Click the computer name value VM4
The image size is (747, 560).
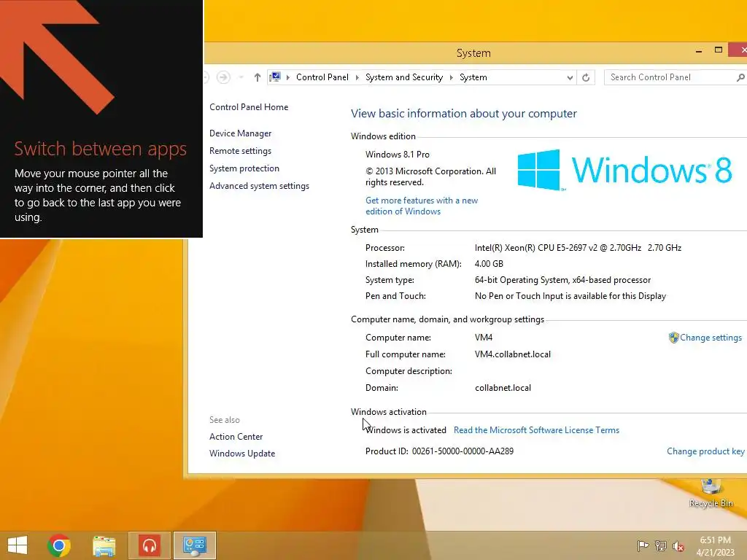484,338
